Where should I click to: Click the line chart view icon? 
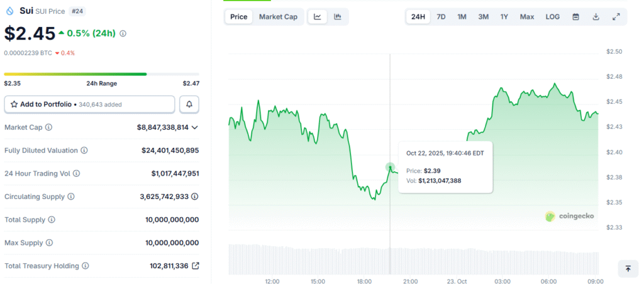click(318, 17)
